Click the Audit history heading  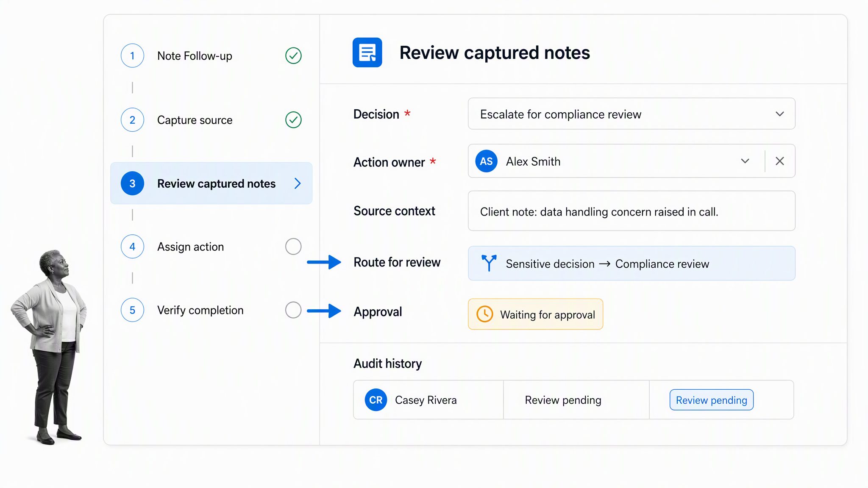[x=387, y=364]
